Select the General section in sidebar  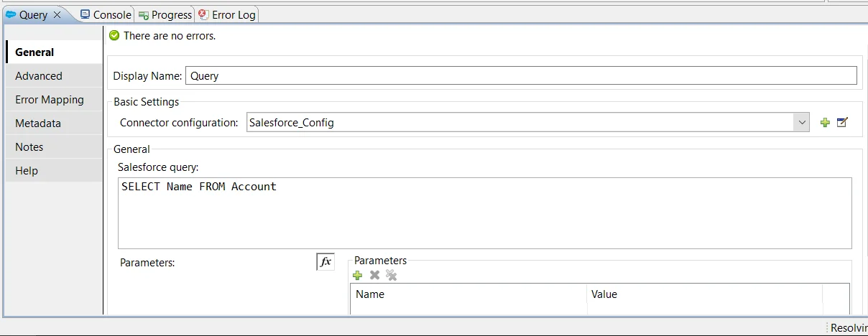coord(54,52)
